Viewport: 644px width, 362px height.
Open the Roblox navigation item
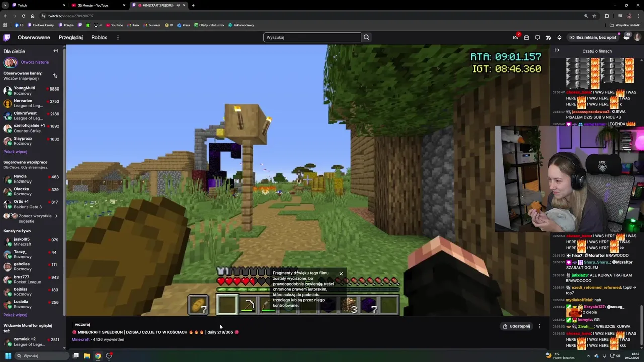click(x=99, y=37)
